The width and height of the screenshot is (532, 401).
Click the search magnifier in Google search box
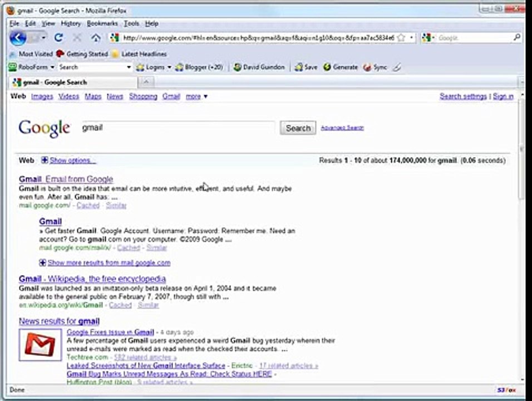pyautogui.click(x=517, y=37)
